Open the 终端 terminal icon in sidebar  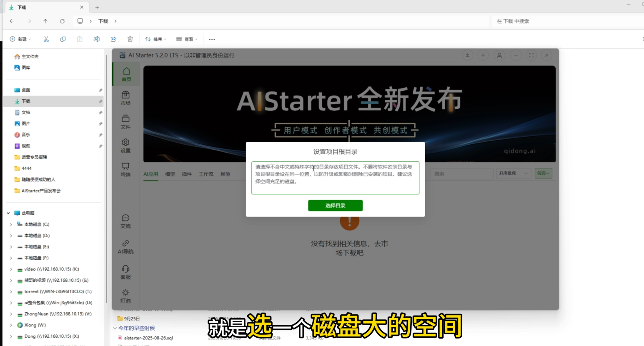pyautogui.click(x=125, y=169)
